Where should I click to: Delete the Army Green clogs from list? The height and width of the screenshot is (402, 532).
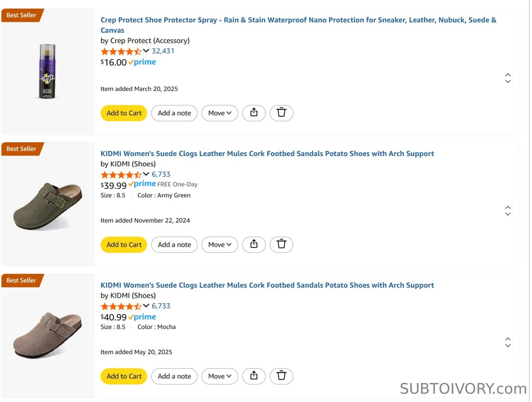coord(281,245)
